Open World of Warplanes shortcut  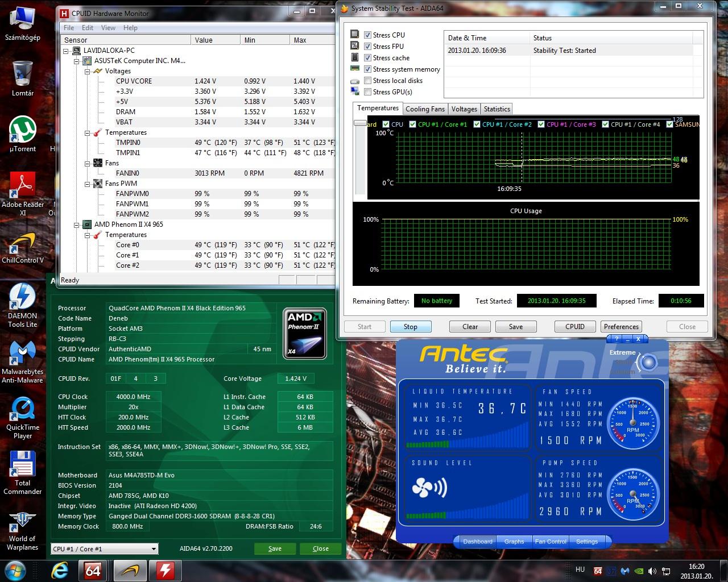(x=23, y=530)
